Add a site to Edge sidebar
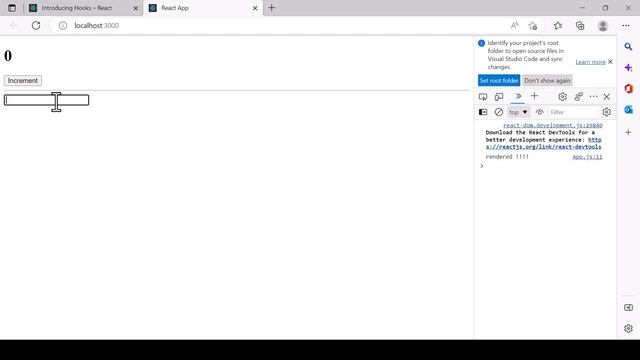The height and width of the screenshot is (360, 640). 629,132
